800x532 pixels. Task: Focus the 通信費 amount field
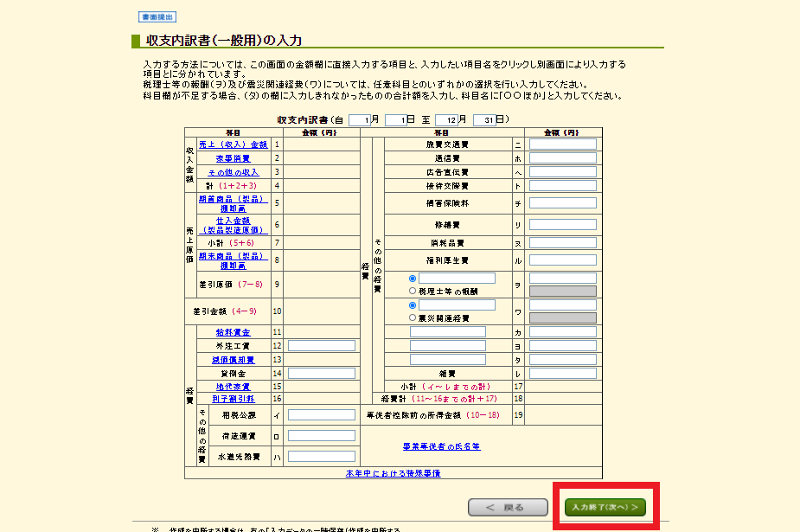(x=563, y=158)
